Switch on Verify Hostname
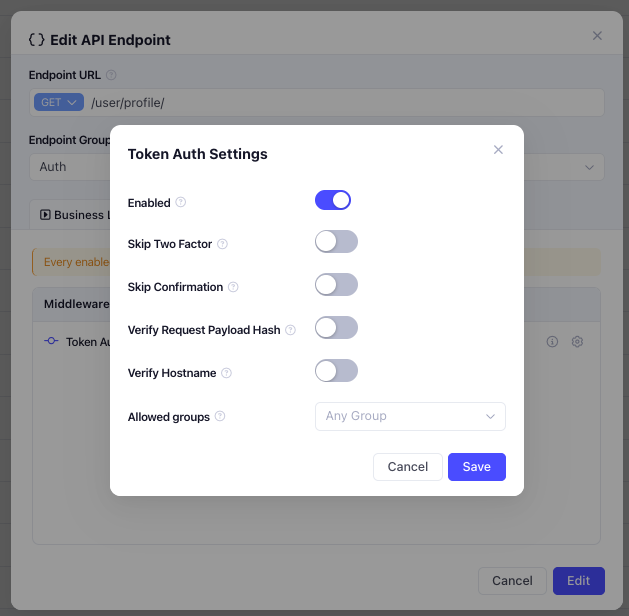The image size is (629, 616). [336, 371]
